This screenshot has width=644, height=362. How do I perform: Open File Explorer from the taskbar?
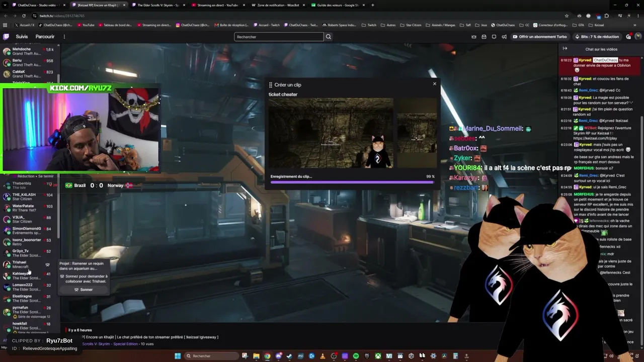[256, 356]
